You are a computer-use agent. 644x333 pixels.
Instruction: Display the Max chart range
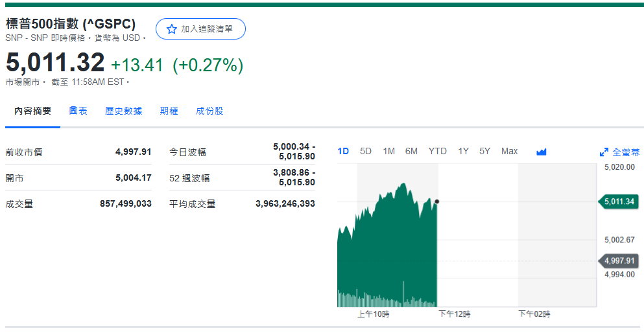509,151
